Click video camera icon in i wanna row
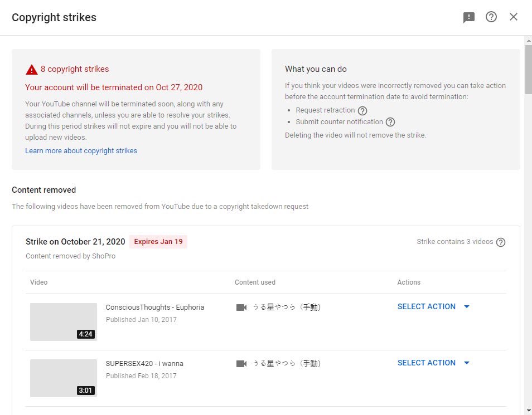Screen dimensions: 532x415 pyautogui.click(x=241, y=364)
